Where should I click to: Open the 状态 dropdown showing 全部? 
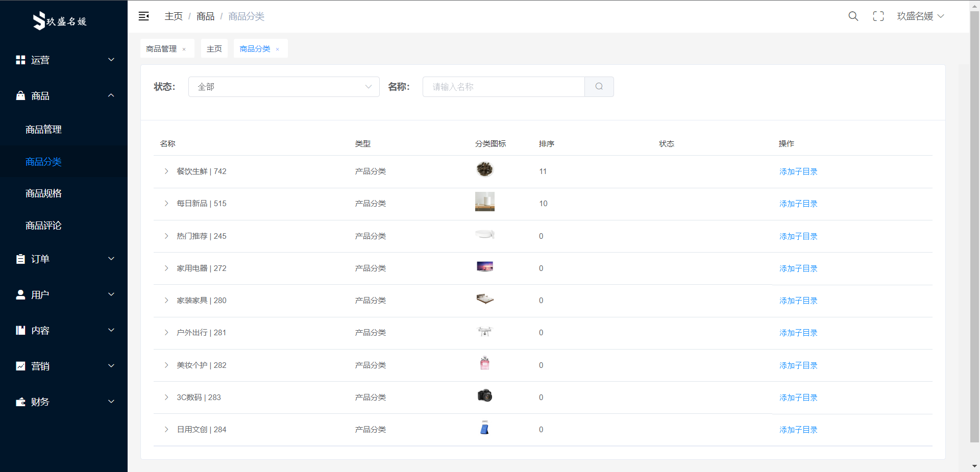[283, 87]
